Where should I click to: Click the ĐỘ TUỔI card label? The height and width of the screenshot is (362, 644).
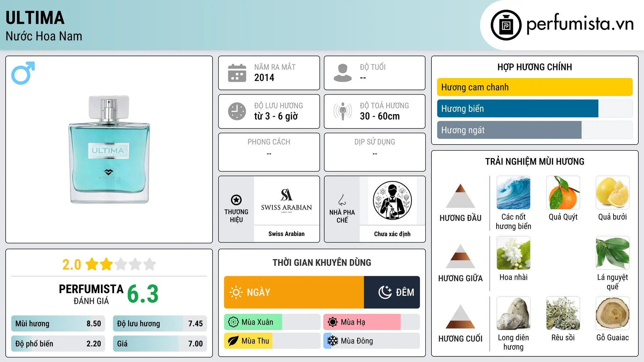click(x=373, y=67)
